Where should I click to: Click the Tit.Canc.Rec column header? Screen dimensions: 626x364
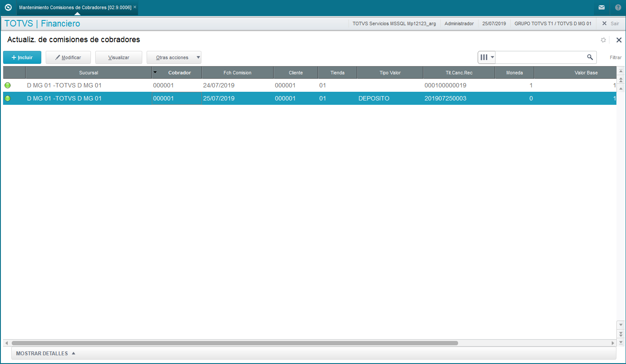pyautogui.click(x=459, y=73)
